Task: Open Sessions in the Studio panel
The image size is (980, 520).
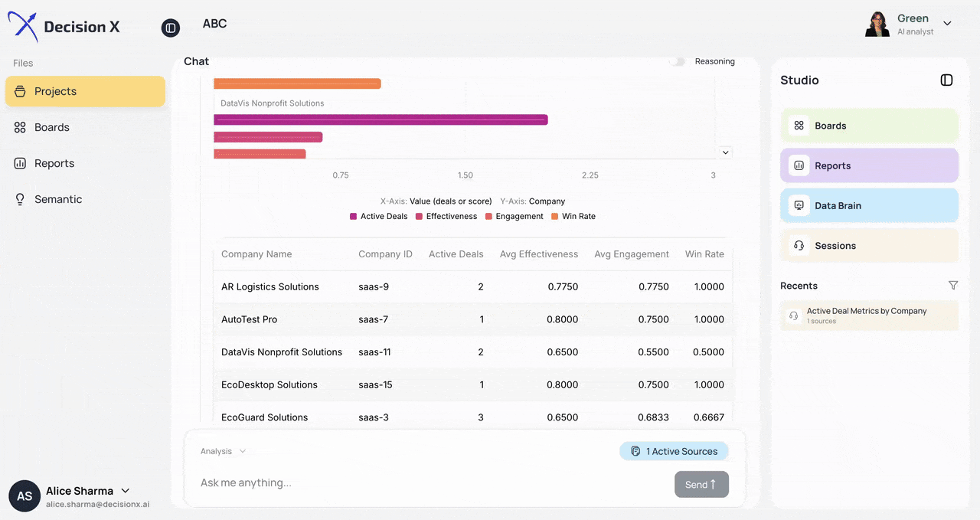Action: tap(835, 245)
